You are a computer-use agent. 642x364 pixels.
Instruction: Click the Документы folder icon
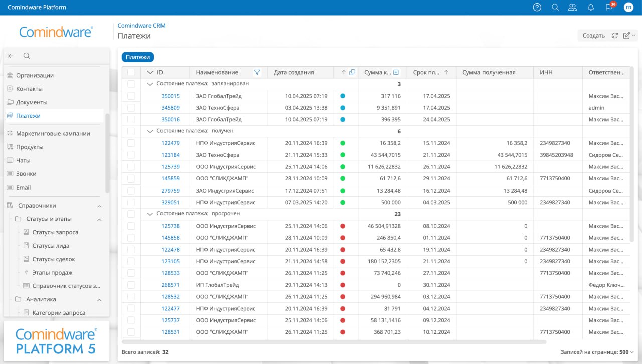(x=10, y=102)
